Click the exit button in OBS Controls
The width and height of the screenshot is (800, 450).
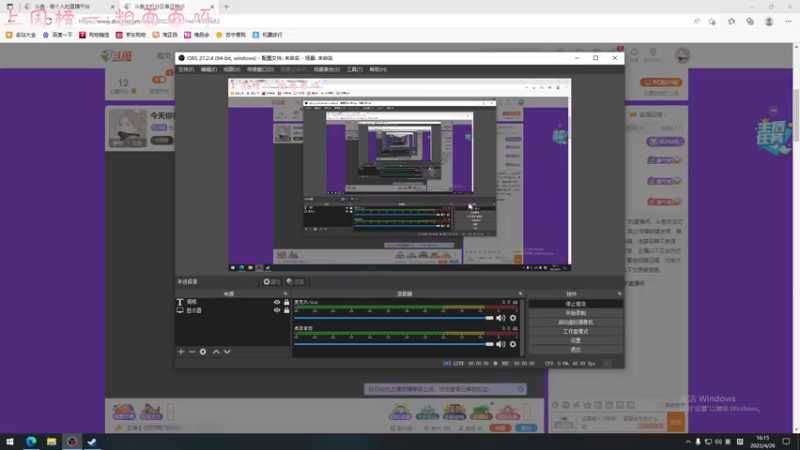576,349
